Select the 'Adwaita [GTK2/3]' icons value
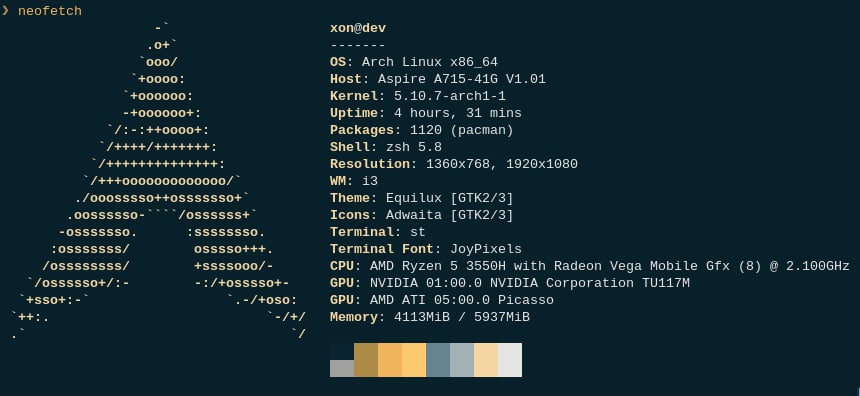The image size is (860, 396). point(450,215)
